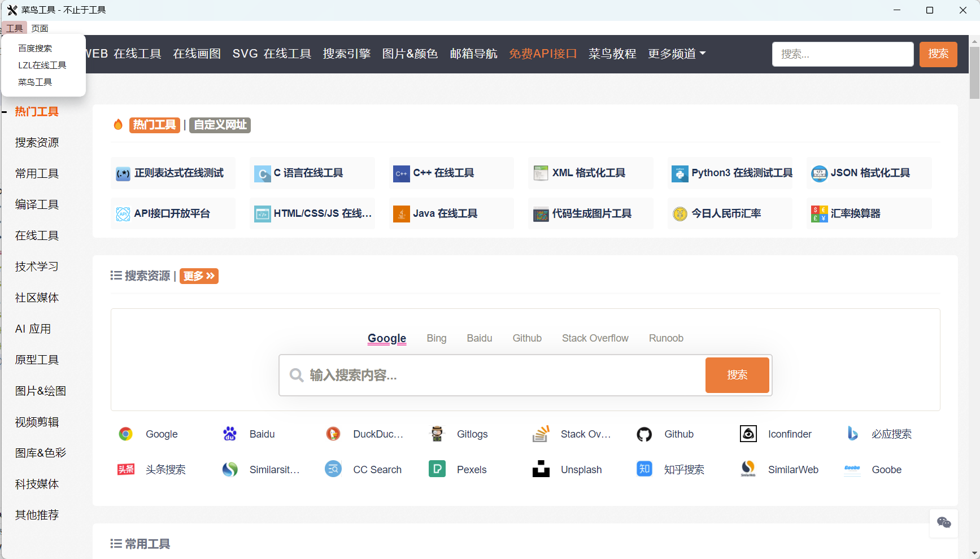Click the C language online tool icon
Viewport: 980px width, 559px height.
(262, 173)
